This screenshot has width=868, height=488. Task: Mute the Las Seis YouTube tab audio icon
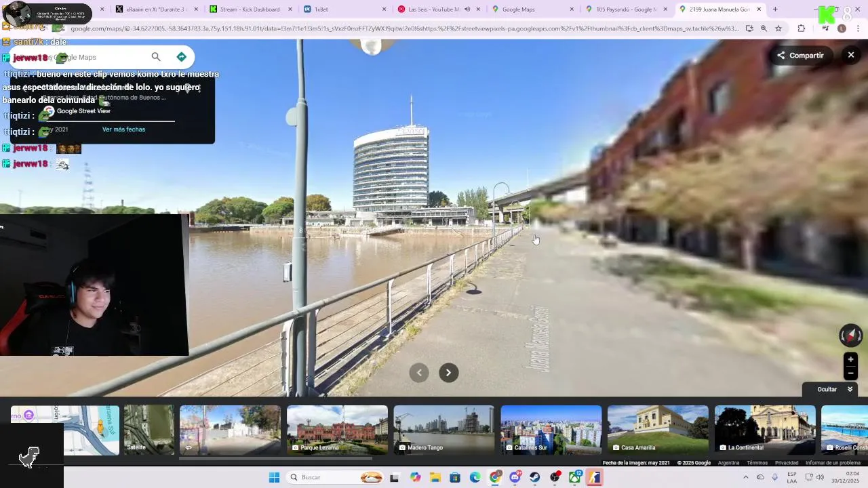pos(467,9)
